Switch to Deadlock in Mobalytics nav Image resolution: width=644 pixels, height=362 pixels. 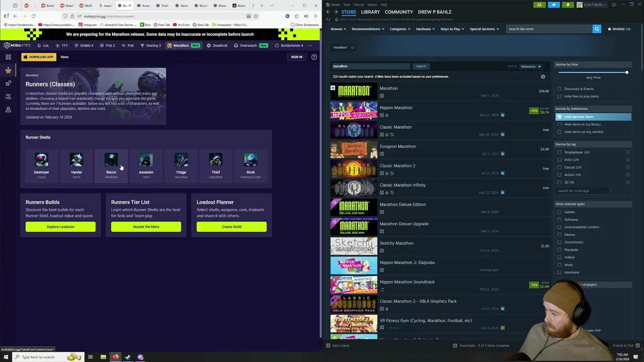(217, 45)
